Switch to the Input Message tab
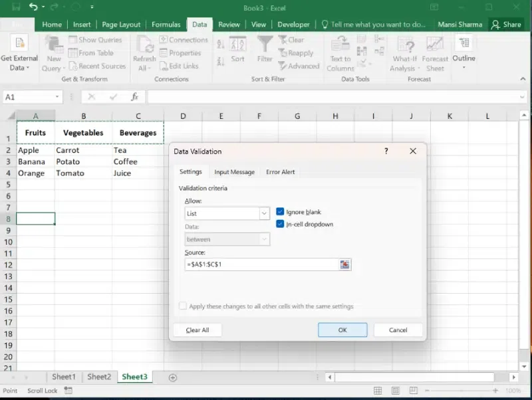This screenshot has height=400, width=532. pyautogui.click(x=234, y=172)
